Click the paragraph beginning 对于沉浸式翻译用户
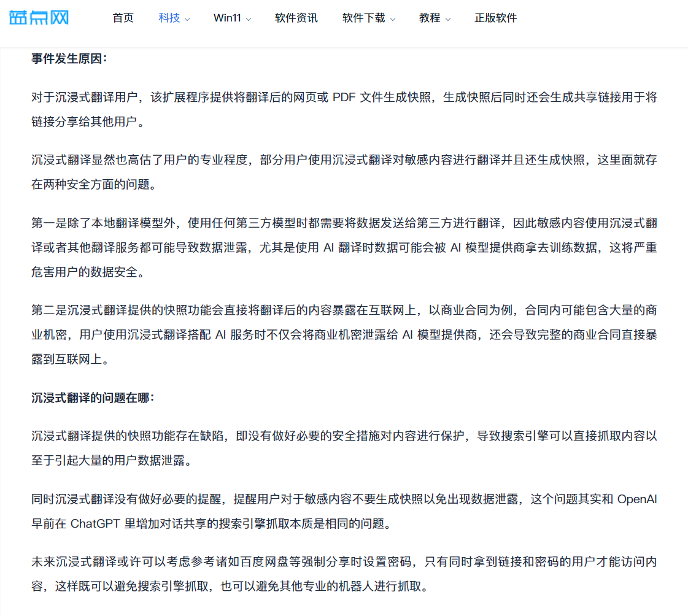688x616 pixels. (x=344, y=109)
